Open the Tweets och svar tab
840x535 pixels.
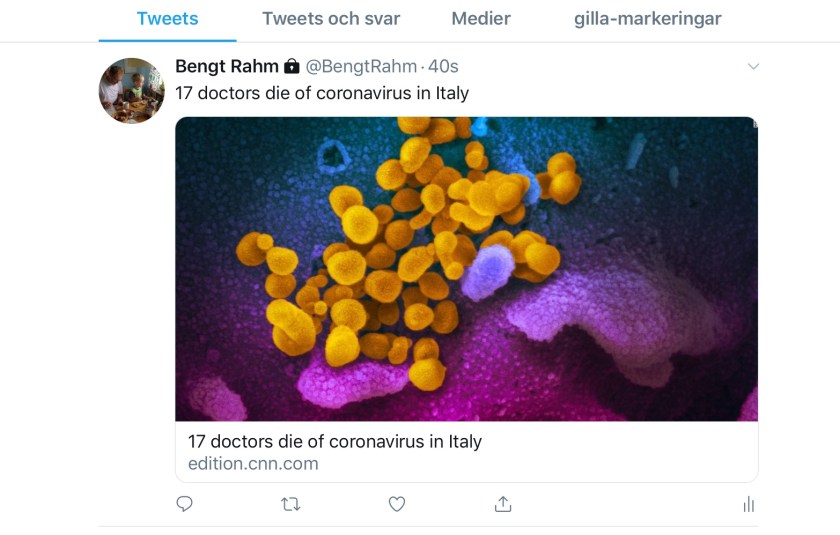(331, 19)
